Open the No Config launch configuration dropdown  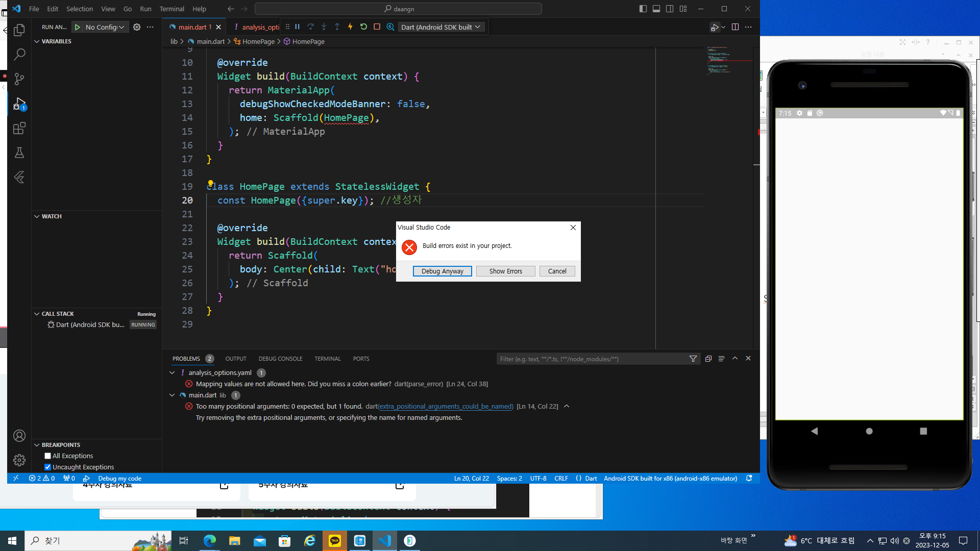pyautogui.click(x=105, y=27)
